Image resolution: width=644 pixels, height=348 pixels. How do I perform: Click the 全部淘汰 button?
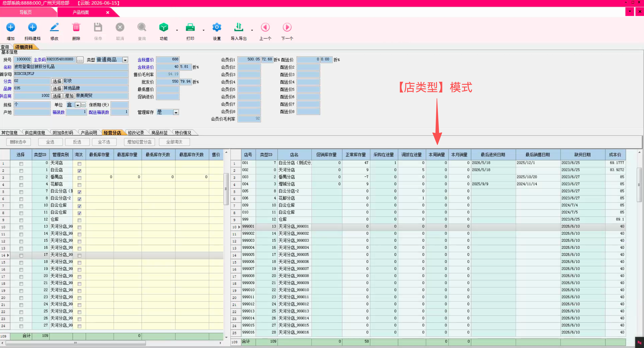pos(174,142)
